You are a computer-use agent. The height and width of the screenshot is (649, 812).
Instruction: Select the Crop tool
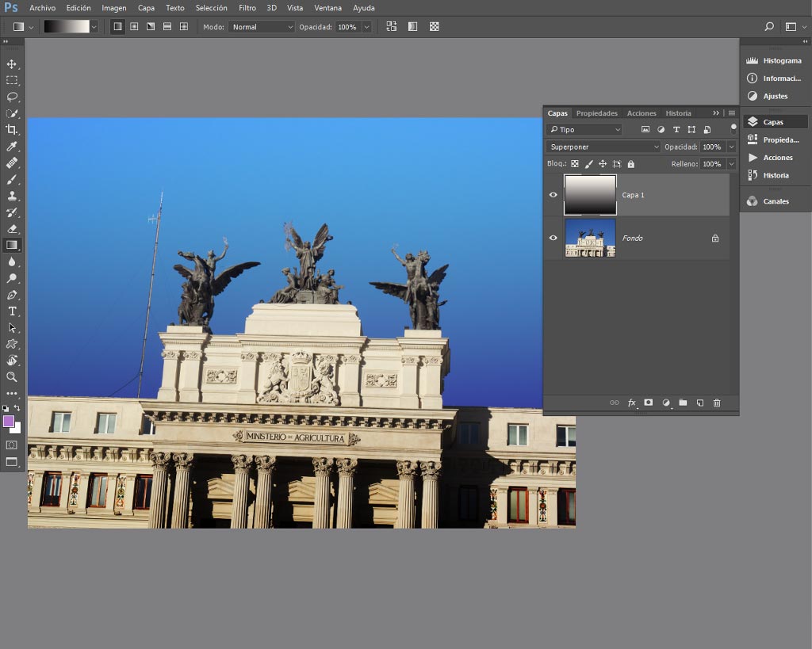coord(11,130)
